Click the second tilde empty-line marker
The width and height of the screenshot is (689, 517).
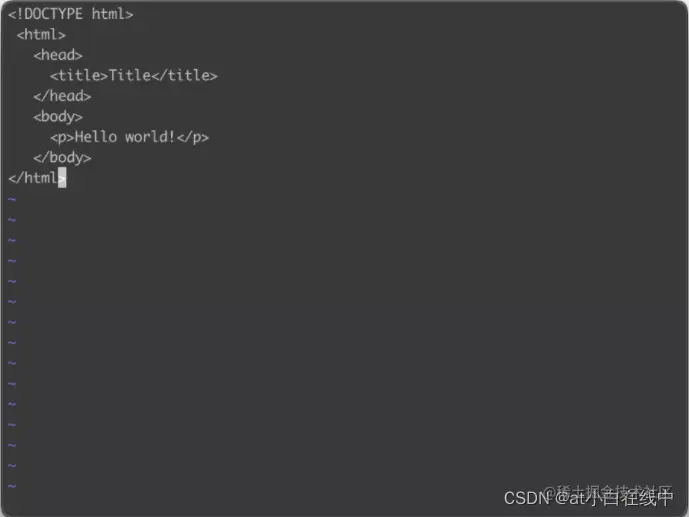click(x=12, y=220)
